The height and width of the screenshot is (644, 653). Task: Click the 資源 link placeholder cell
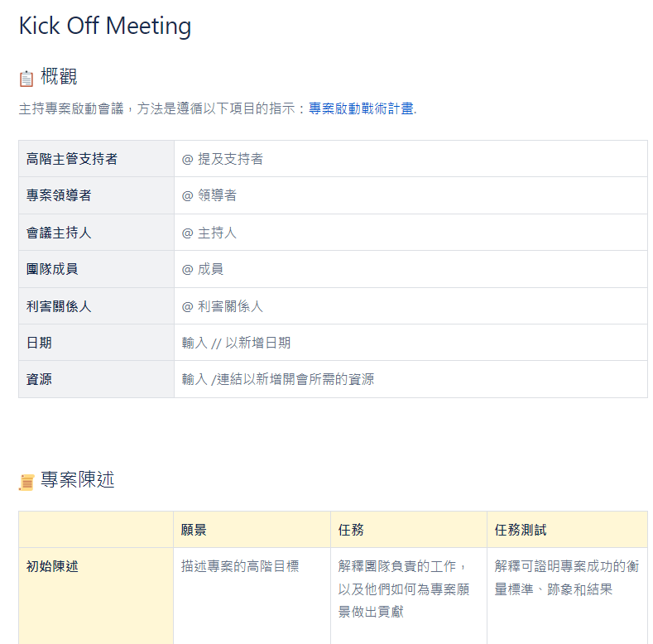click(x=278, y=379)
